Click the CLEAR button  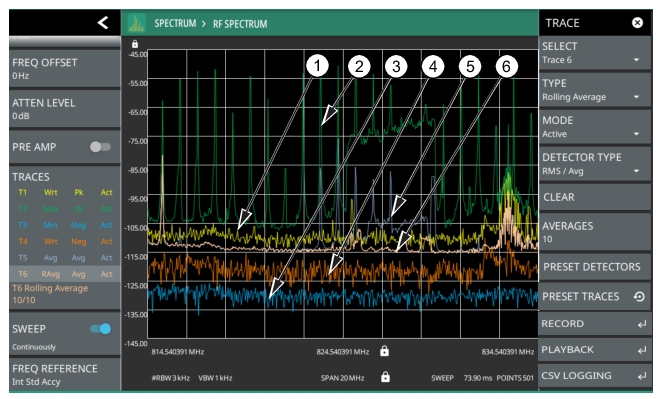[x=594, y=197]
